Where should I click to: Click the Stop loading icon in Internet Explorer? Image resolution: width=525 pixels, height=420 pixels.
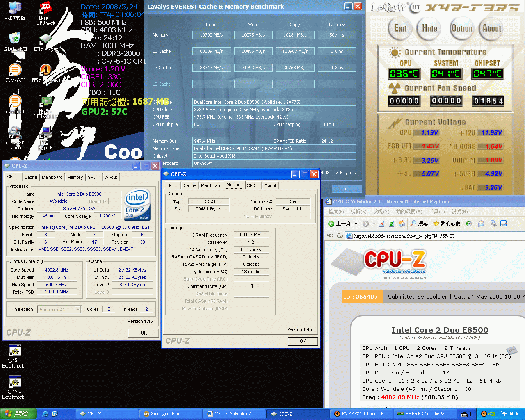pos(381,224)
